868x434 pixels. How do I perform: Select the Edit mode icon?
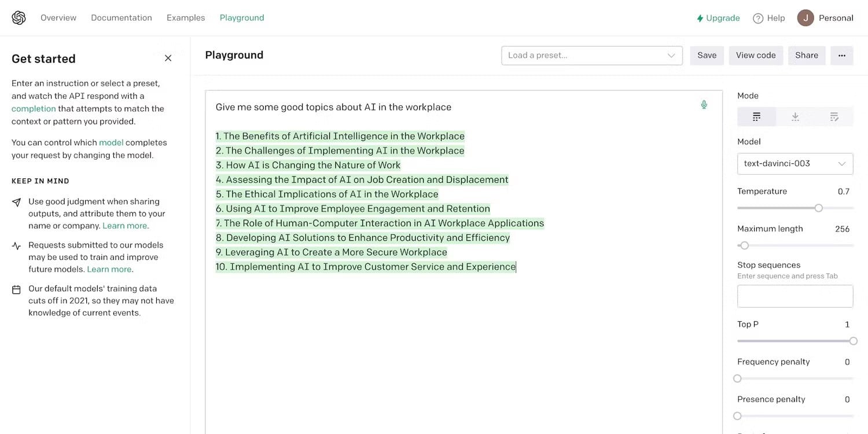834,117
